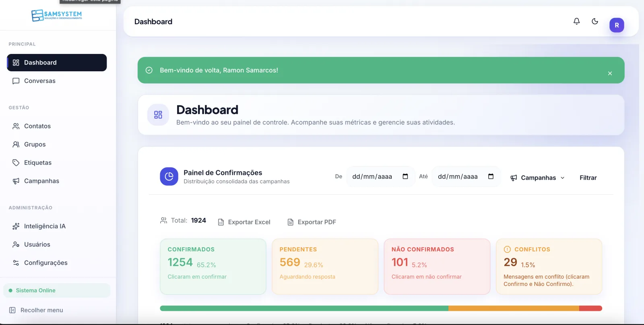This screenshot has width=644, height=325.
Task: Click the Dashboard grid icon in sidebar
Action: (16, 62)
